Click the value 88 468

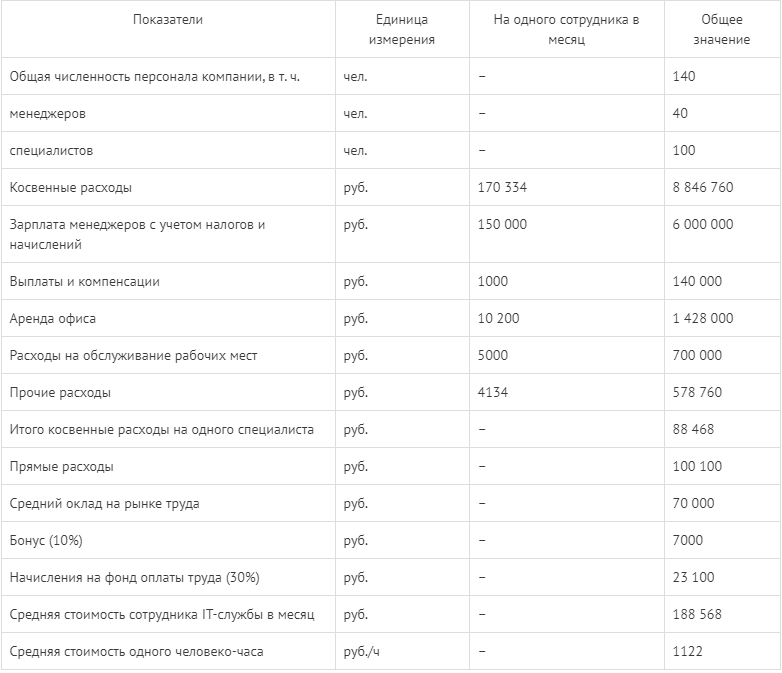[693, 429]
